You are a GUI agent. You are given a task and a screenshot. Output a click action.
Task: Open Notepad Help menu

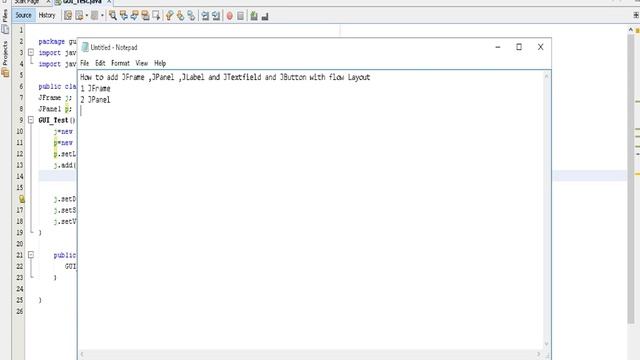pos(160,63)
